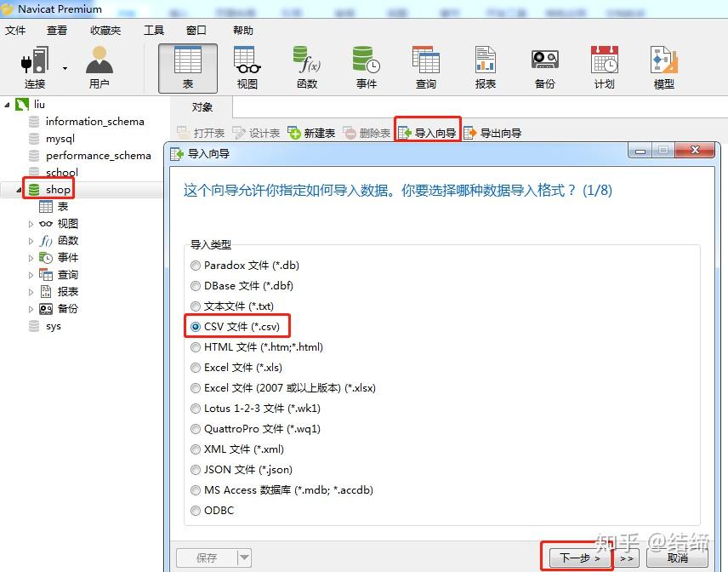Click Next step (下一步) button
Viewport: 728px width, 572px height.
(x=579, y=558)
